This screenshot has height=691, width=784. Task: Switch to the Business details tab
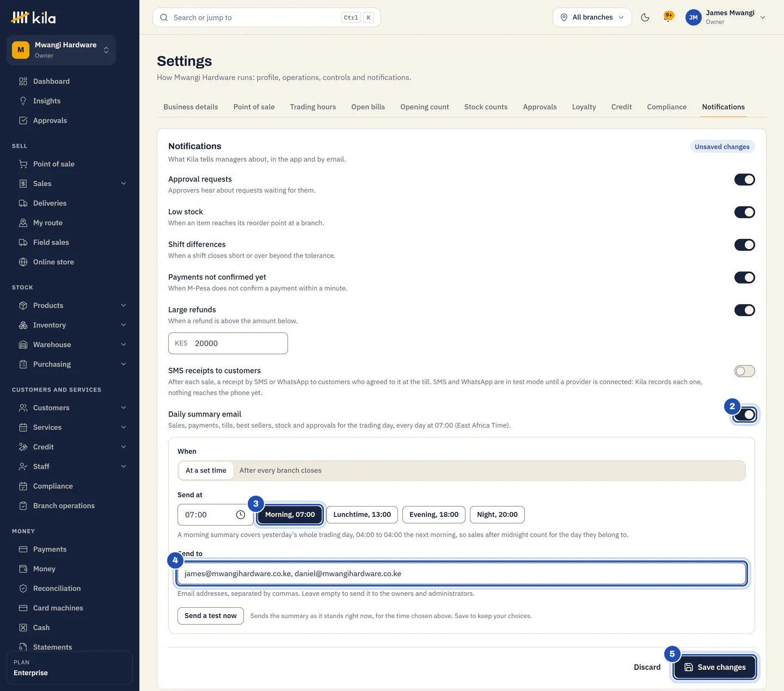[191, 107]
